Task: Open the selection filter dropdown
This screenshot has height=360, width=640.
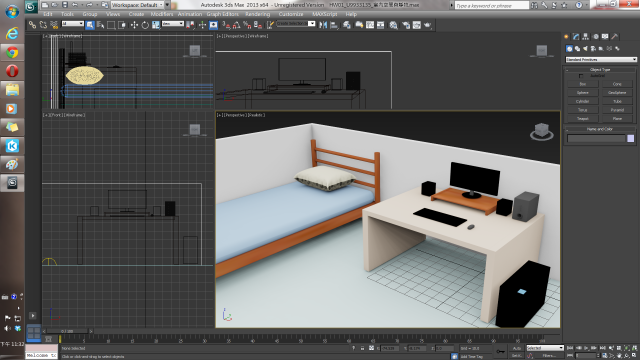Action: point(73,24)
